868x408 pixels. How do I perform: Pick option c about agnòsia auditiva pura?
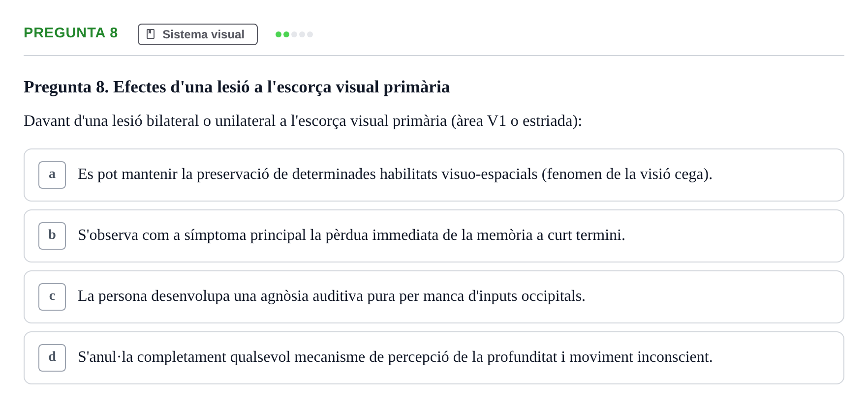pyautogui.click(x=434, y=297)
